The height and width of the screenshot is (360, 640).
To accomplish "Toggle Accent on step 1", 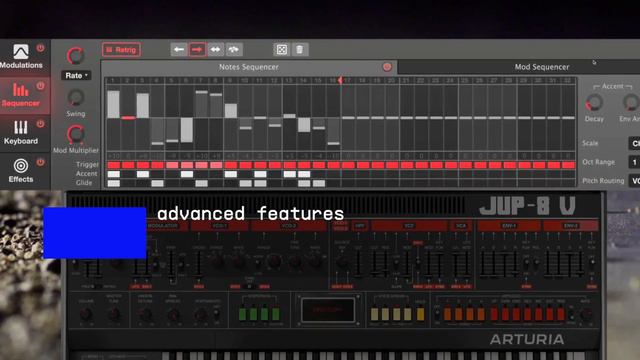I will [113, 174].
